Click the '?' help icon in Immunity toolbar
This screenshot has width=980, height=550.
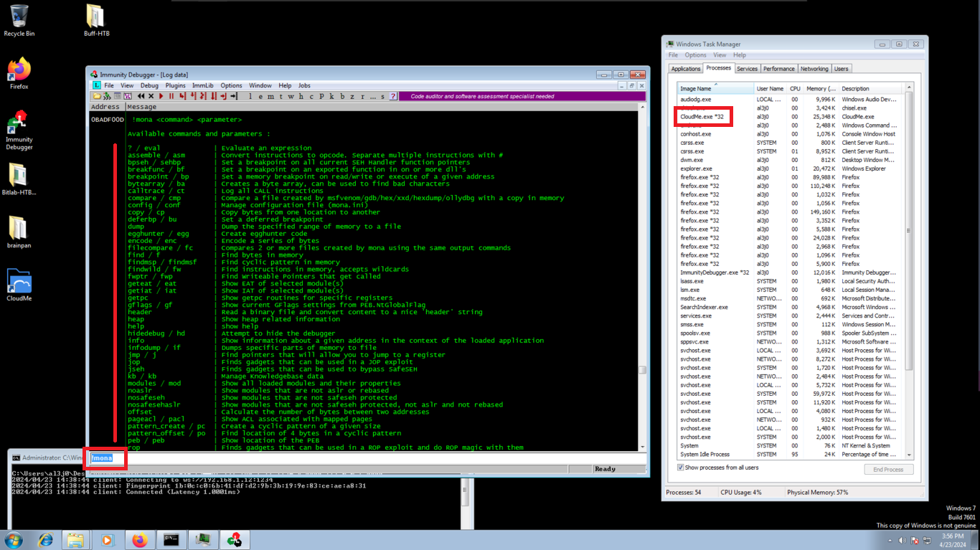click(x=392, y=96)
